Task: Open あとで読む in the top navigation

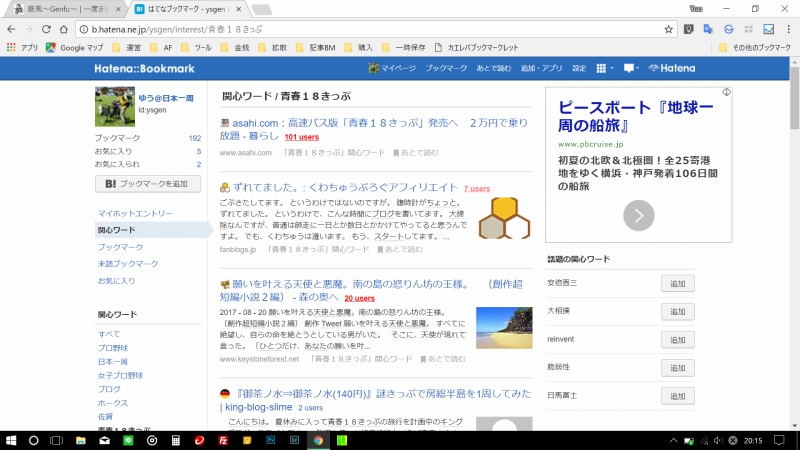Action: point(493,68)
